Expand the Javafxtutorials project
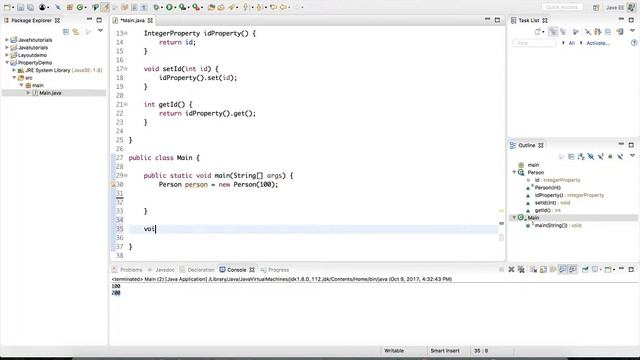The image size is (640, 360). coord(7,40)
